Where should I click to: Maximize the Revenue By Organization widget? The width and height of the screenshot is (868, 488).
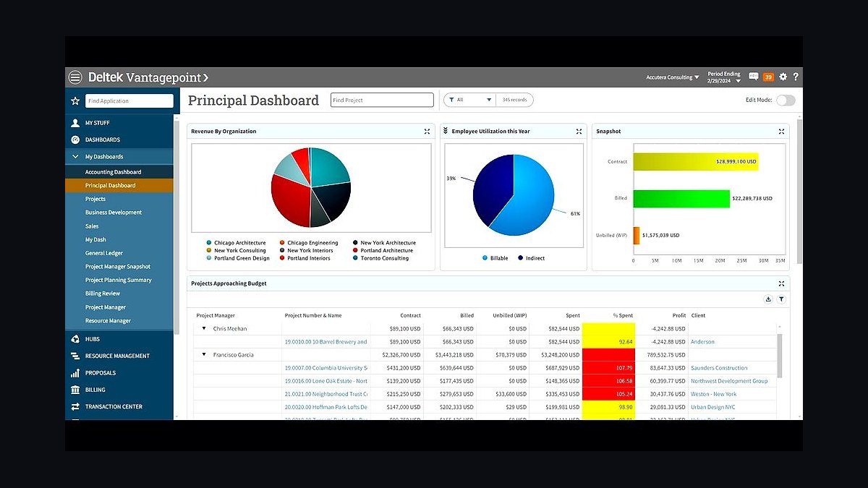[427, 132]
